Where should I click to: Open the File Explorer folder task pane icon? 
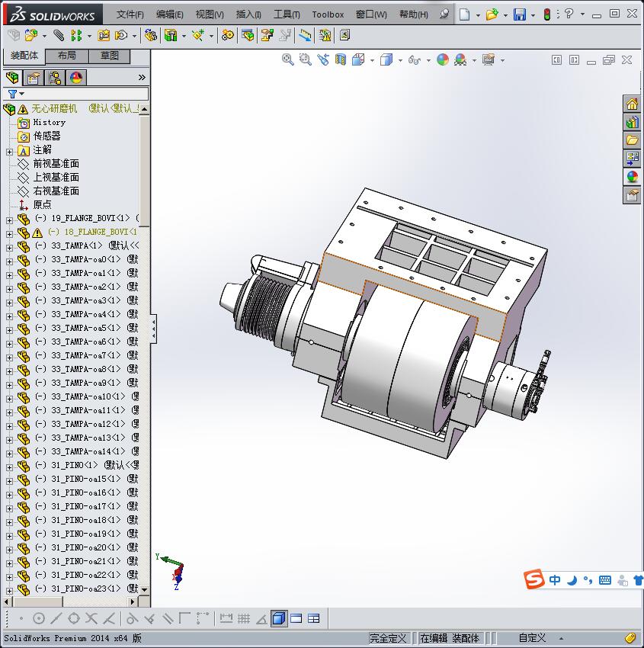point(632,140)
